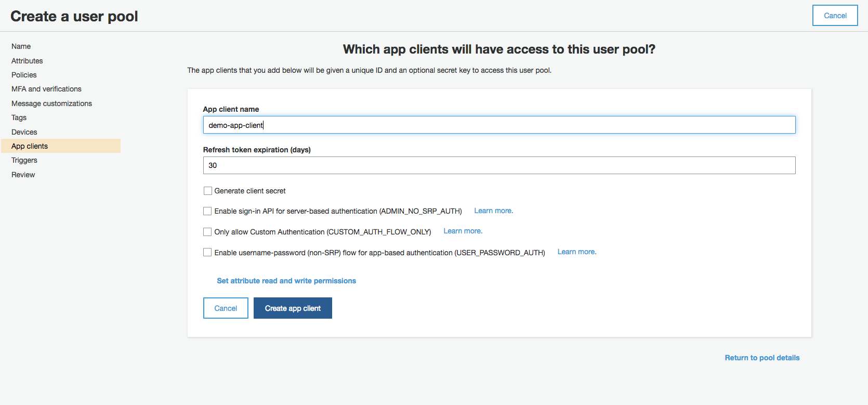Click the top-right Cancel button

[835, 16]
